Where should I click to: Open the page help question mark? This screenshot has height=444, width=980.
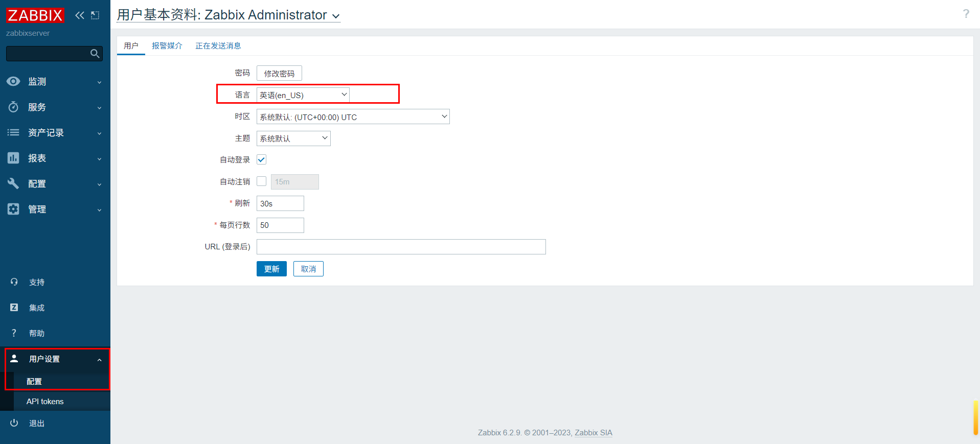[966, 14]
